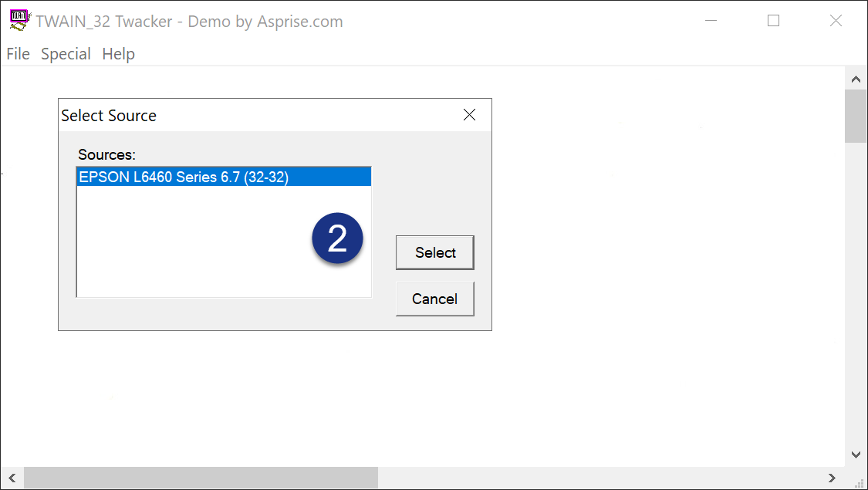Click the vertical scrollbar thumb
The image size is (868, 490).
point(856,117)
